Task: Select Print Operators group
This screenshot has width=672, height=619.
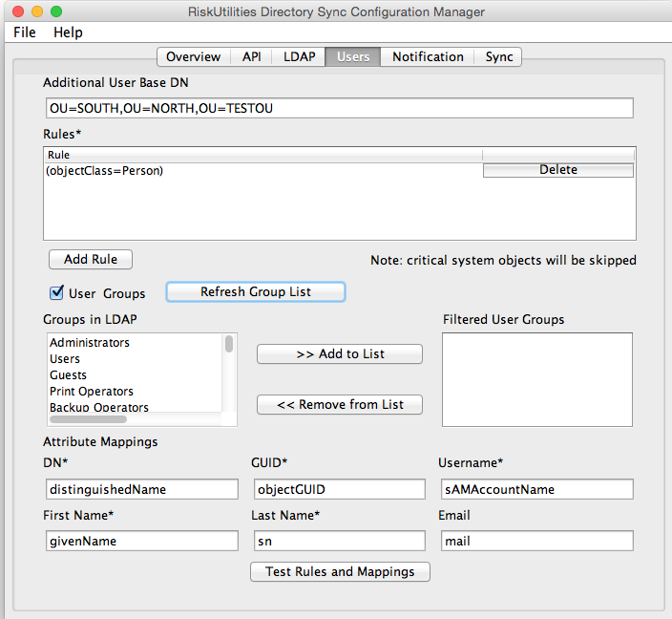Action: coord(135,392)
